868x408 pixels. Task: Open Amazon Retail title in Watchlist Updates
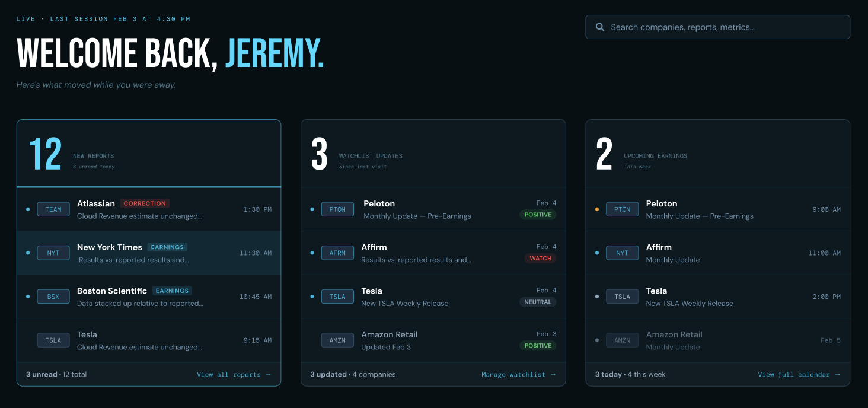click(390, 334)
